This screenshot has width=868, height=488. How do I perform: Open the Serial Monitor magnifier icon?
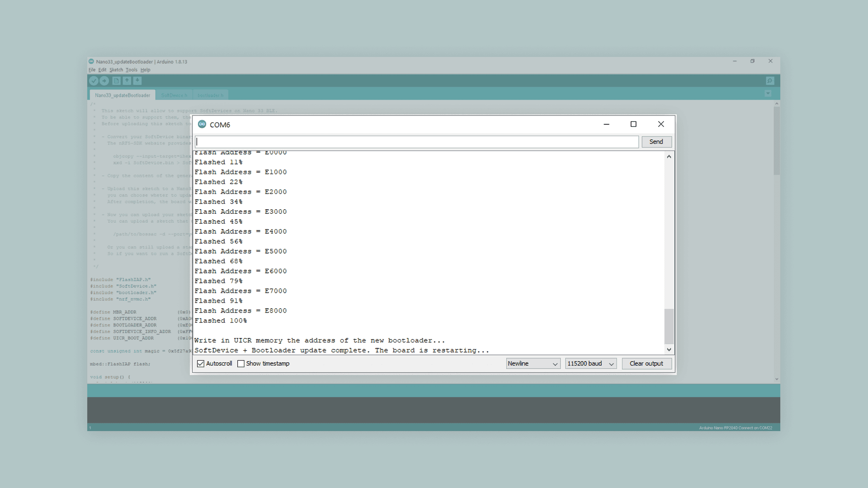pyautogui.click(x=770, y=80)
